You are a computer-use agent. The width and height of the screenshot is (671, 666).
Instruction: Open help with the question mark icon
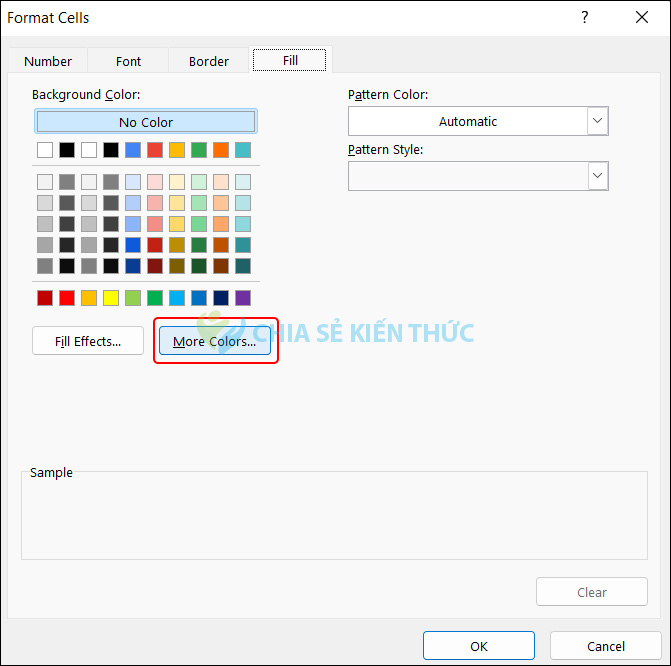(585, 17)
